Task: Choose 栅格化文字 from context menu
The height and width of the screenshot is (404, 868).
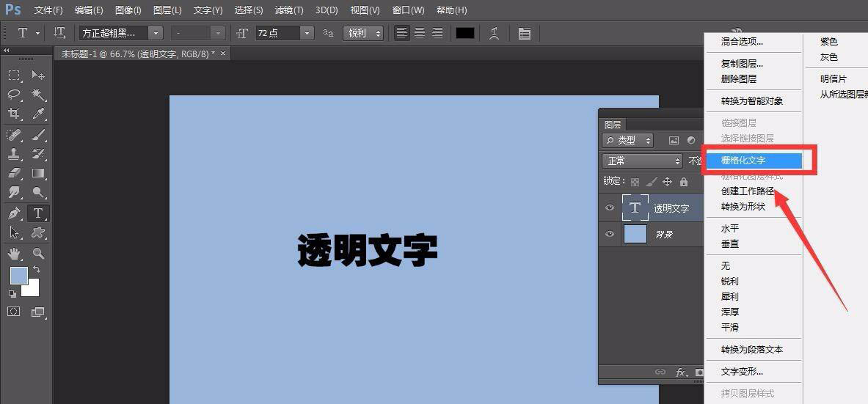Action: [x=755, y=161]
